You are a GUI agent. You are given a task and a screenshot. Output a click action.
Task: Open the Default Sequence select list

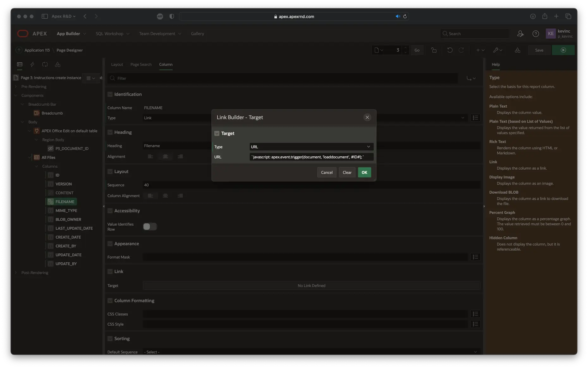coord(311,352)
